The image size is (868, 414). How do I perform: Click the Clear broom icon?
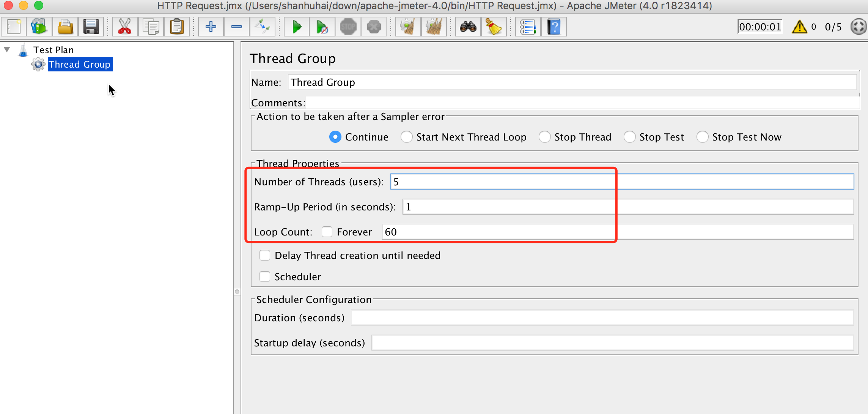tap(408, 27)
